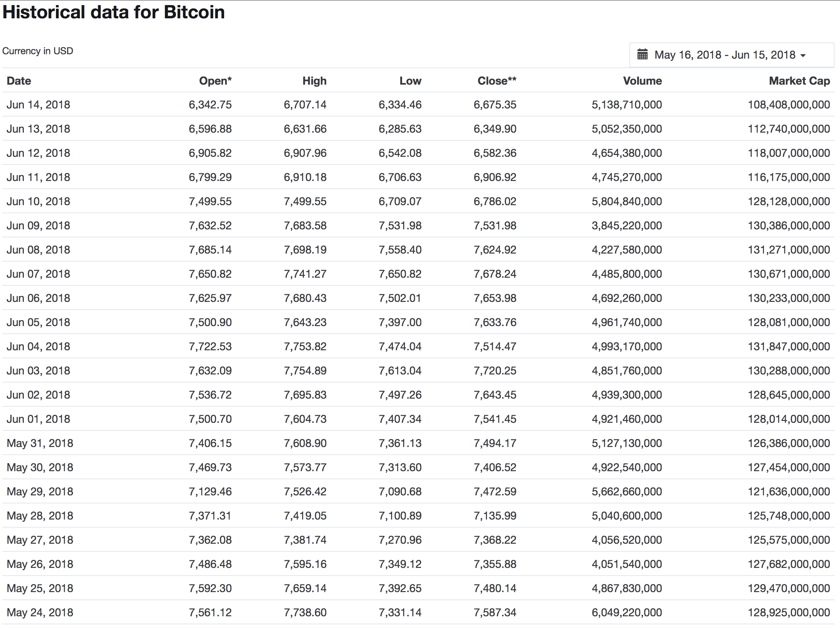
Task: Select market cap 125,575,000,000
Action: click(x=789, y=540)
